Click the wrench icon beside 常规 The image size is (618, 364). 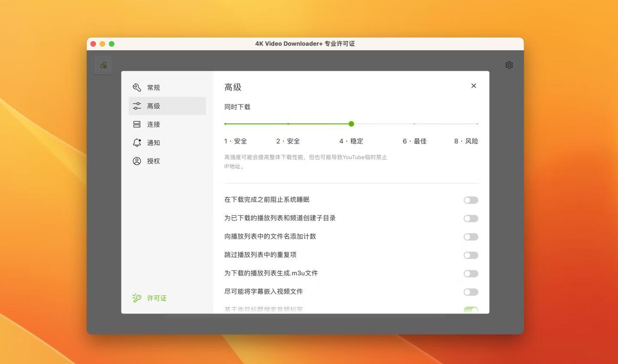tap(137, 87)
